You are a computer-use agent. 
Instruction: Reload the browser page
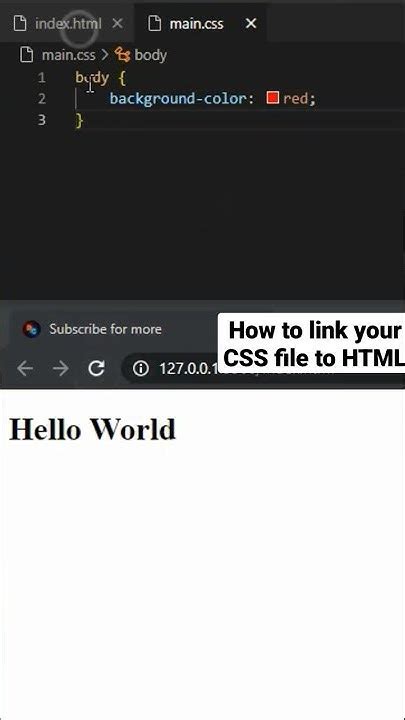(x=96, y=368)
